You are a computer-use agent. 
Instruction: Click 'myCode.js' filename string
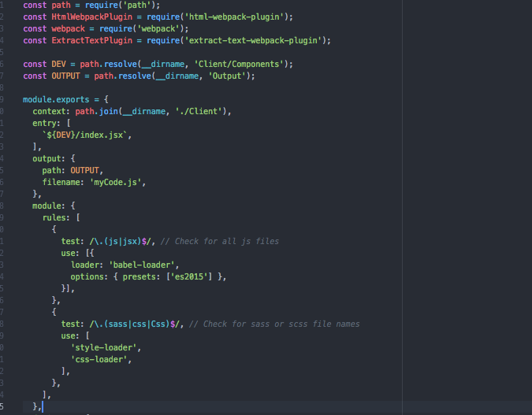click(115, 183)
